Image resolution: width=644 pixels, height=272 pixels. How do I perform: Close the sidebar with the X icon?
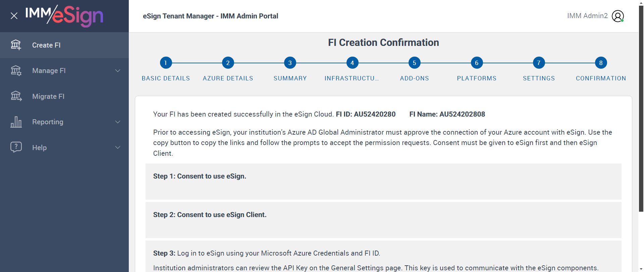[14, 16]
